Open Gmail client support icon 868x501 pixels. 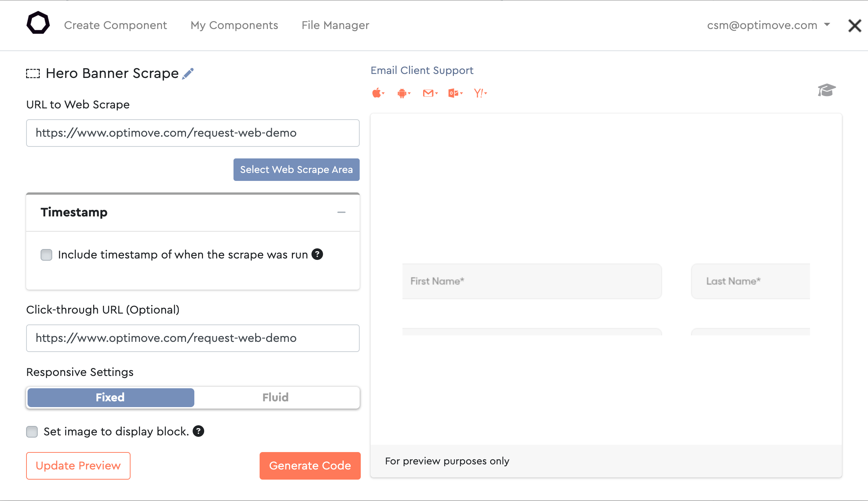click(x=430, y=93)
